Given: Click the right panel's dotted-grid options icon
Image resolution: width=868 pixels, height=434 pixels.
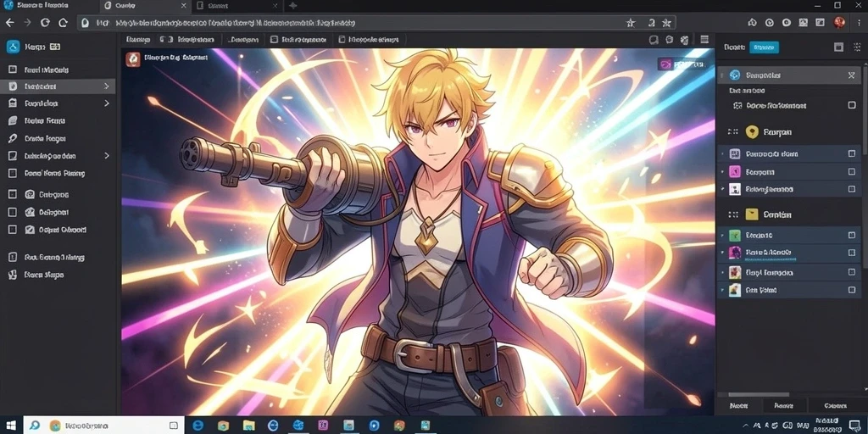Looking at the screenshot, I should click(x=856, y=47).
